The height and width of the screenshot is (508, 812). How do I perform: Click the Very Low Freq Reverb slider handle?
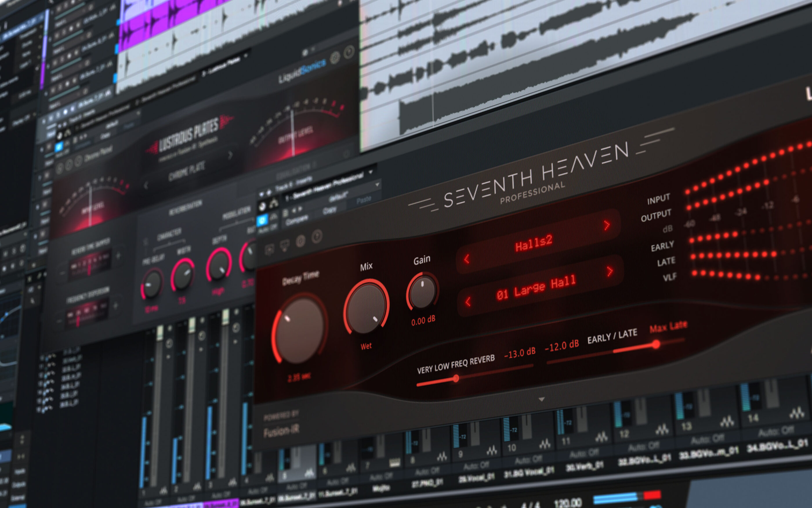pyautogui.click(x=456, y=379)
